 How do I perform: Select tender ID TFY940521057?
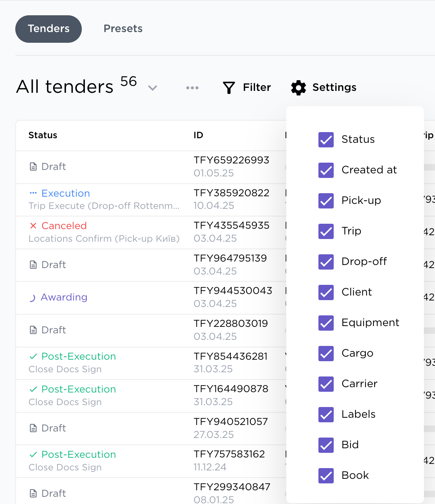(x=231, y=422)
